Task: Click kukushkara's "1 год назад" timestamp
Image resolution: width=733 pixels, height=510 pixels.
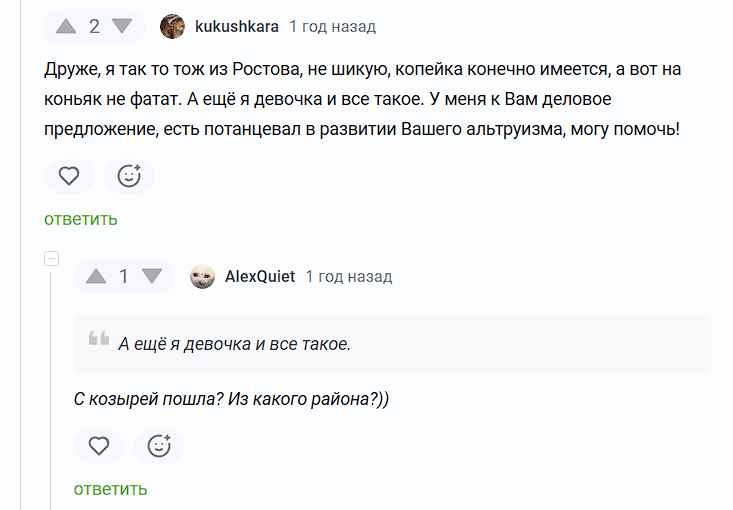Action: point(333,27)
